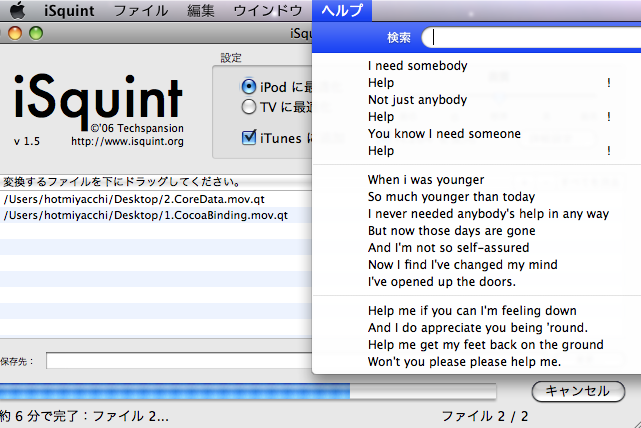Viewport: 641px width, 428px height.
Task: Choose 'I've opened up the doors.' item
Action: pyautogui.click(x=477, y=282)
